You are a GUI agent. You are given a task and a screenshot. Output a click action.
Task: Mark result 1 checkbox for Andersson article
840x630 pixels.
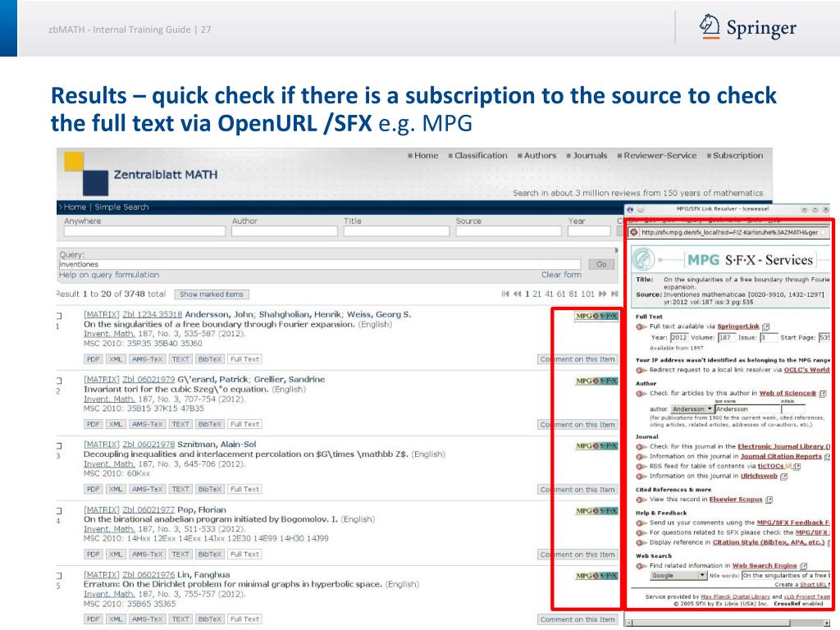pos(58,316)
